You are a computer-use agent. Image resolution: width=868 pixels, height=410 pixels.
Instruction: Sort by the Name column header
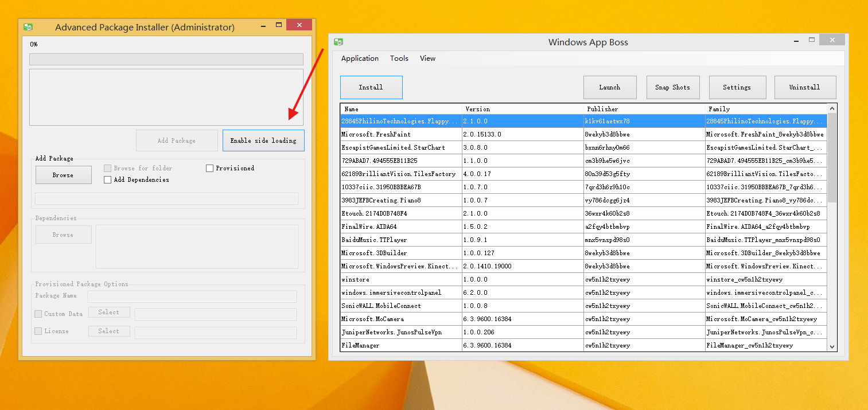click(x=401, y=109)
